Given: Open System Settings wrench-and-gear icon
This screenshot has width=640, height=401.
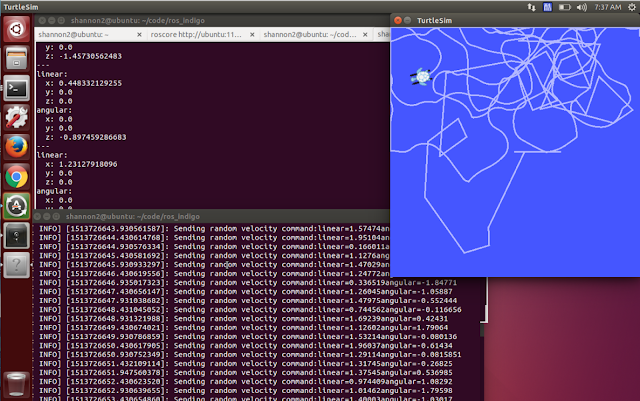Looking at the screenshot, I should coord(16,118).
